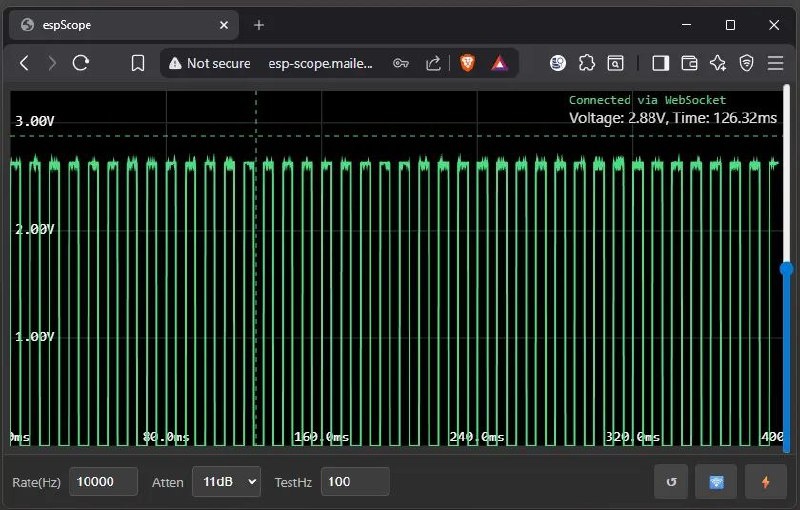
Task: Open Leo AI assistant icon
Action: tap(718, 63)
